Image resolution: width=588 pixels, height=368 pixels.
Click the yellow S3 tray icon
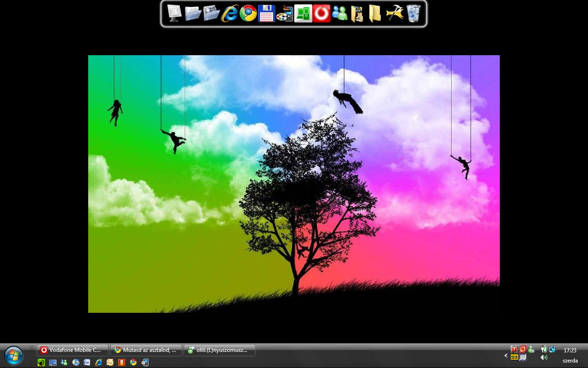point(514,357)
